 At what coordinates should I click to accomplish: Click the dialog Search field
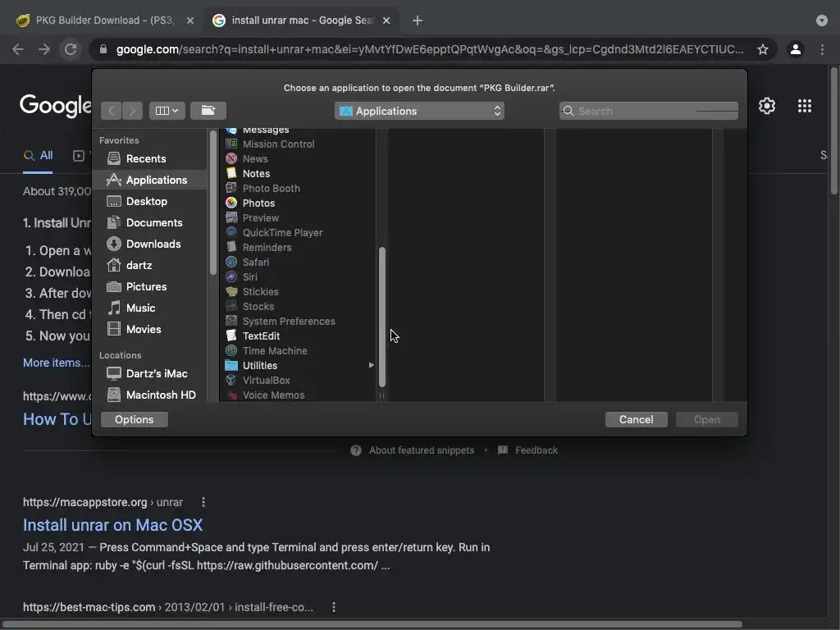point(649,111)
